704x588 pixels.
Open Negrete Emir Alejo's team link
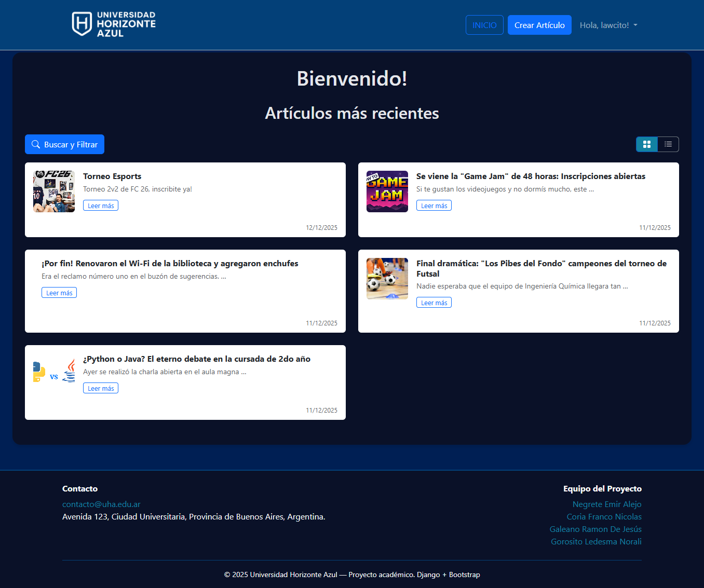[607, 504]
